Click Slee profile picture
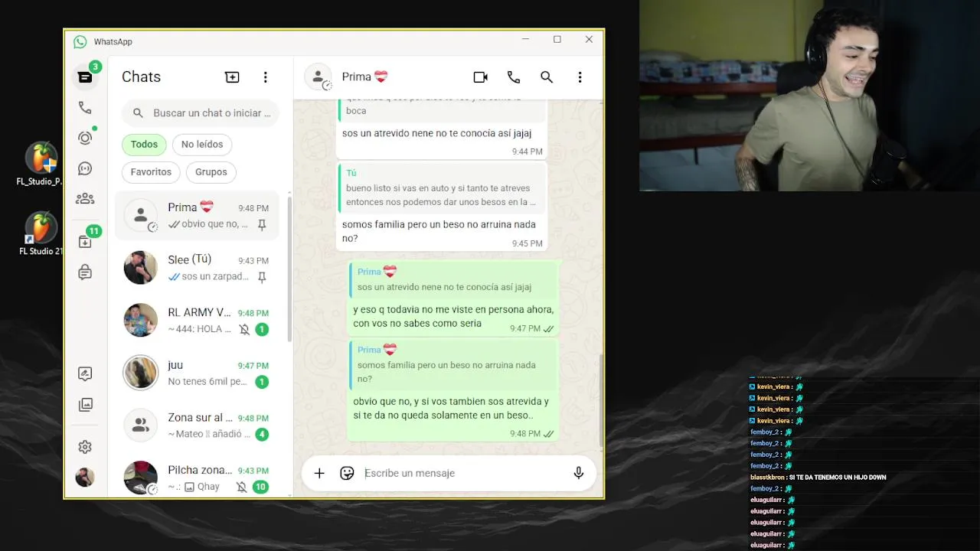 tap(141, 268)
